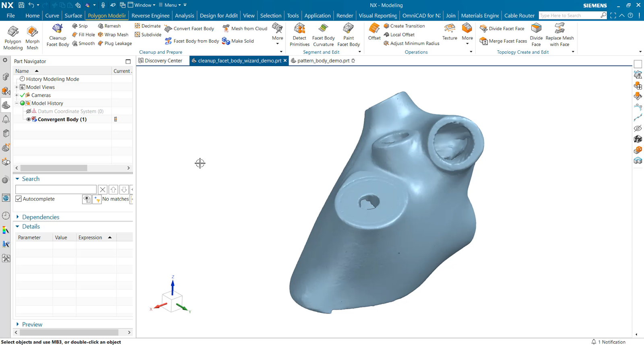Click the Facet Body Curvature icon
Image resolution: width=644 pixels, height=345 pixels.
click(x=323, y=29)
